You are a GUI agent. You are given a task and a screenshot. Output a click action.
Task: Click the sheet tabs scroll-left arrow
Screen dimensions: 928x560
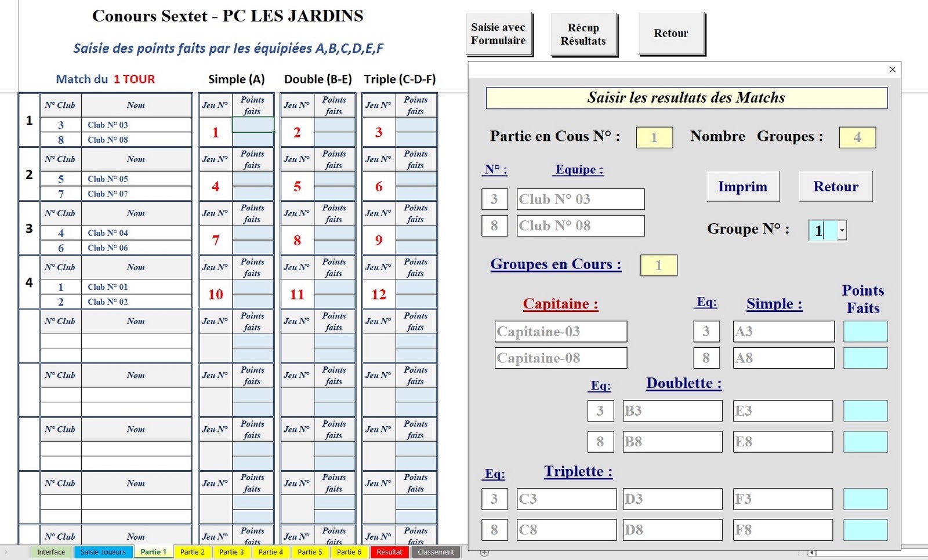click(x=7, y=552)
